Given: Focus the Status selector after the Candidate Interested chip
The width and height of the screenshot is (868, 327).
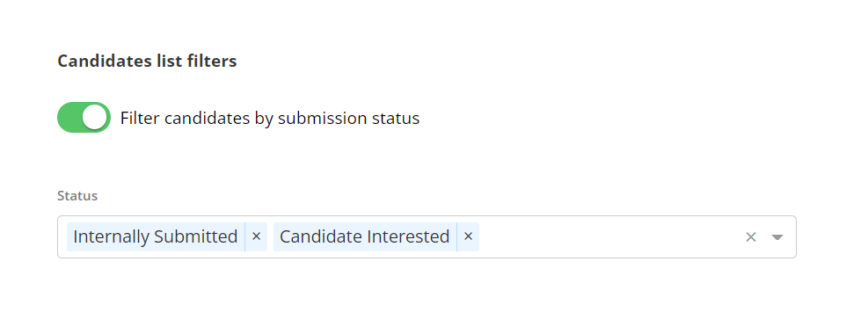Looking at the screenshot, I should click(x=609, y=236).
